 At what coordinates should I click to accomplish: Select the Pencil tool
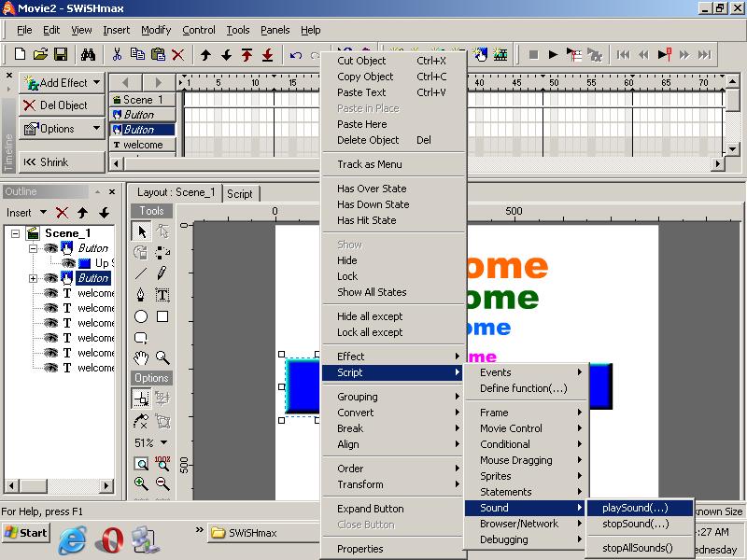(x=162, y=273)
